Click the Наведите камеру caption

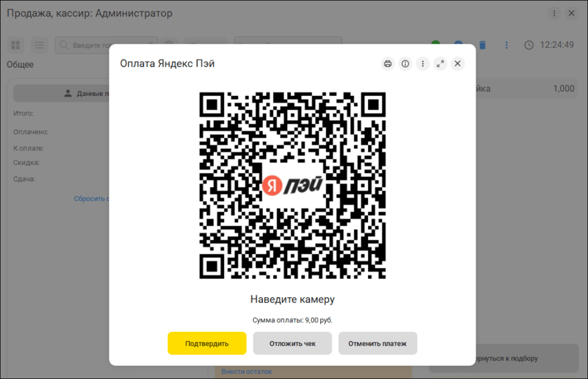[292, 300]
